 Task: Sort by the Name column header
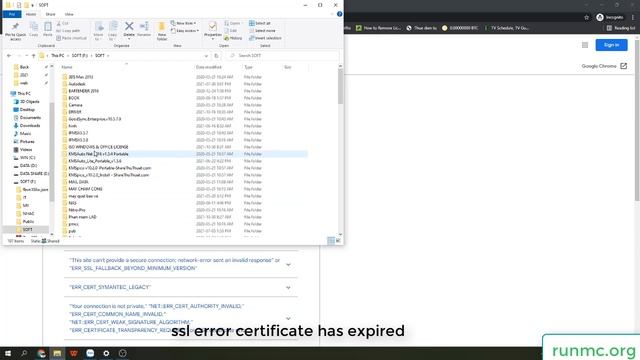click(x=67, y=67)
